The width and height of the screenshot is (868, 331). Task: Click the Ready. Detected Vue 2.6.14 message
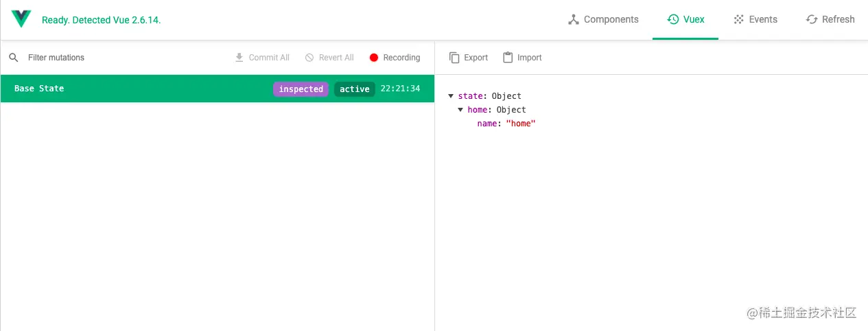click(101, 20)
